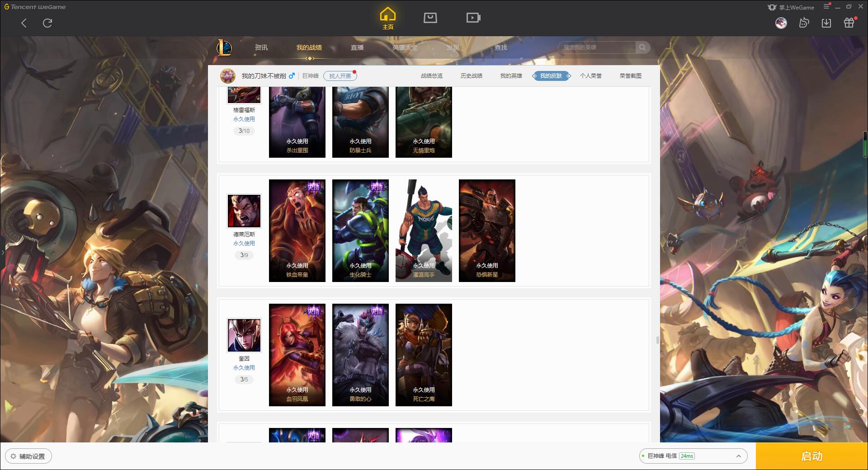This screenshot has width=868, height=470.
Task: Expand the left side panel arrow
Action: coord(2,252)
